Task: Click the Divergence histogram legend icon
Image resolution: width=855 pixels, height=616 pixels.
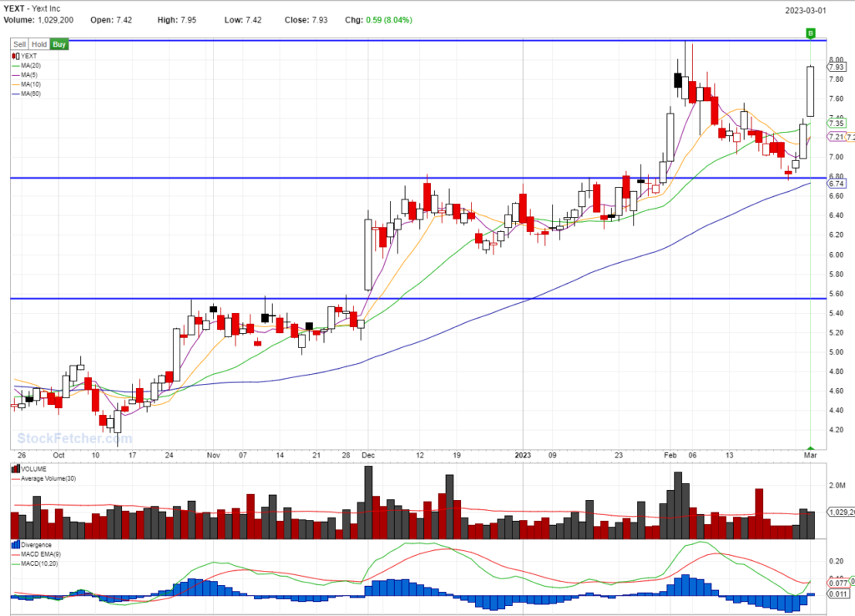Action: tap(15, 544)
